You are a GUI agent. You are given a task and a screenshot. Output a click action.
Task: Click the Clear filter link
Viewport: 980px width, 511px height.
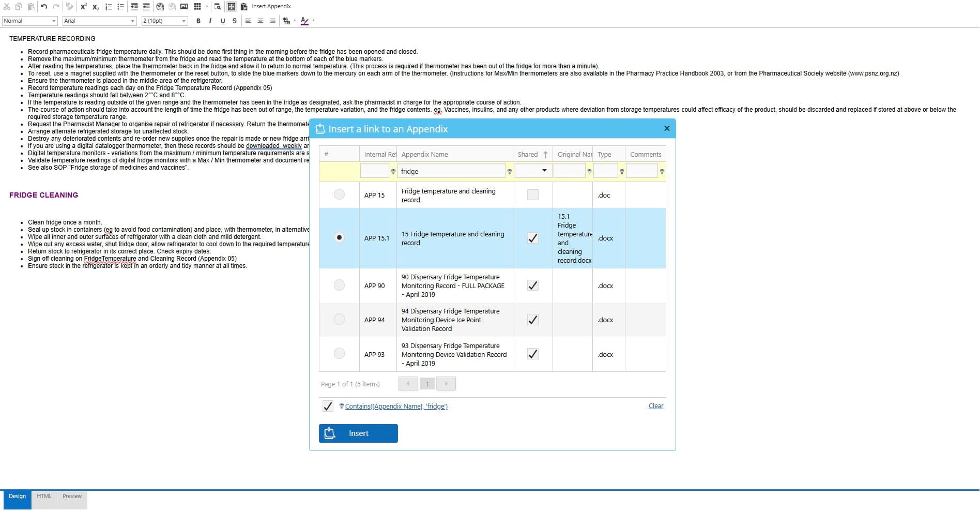point(656,406)
